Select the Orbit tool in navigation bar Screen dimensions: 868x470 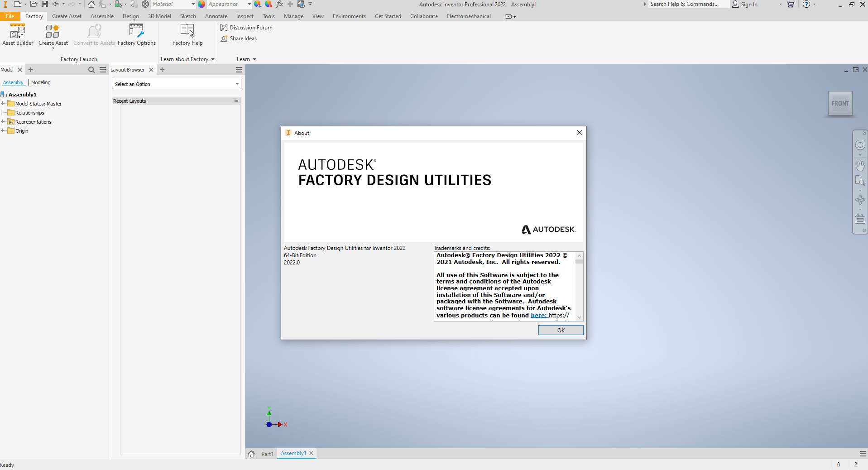[860, 200]
